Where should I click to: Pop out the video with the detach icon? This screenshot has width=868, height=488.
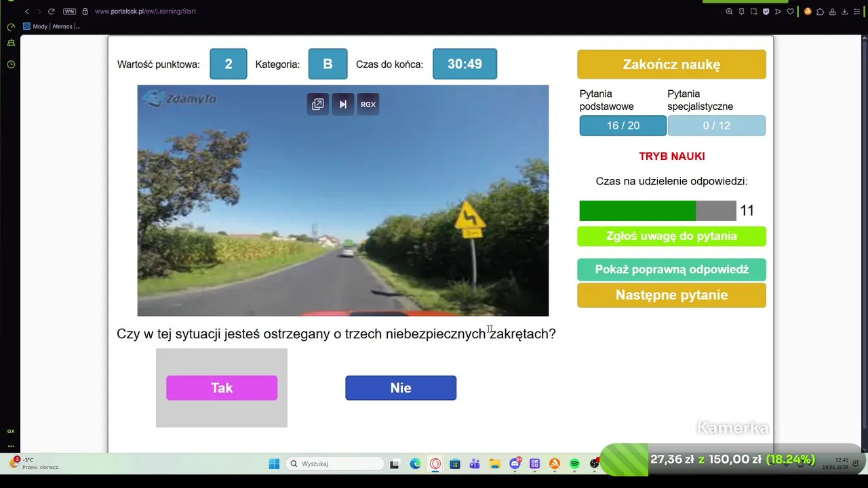tap(318, 104)
